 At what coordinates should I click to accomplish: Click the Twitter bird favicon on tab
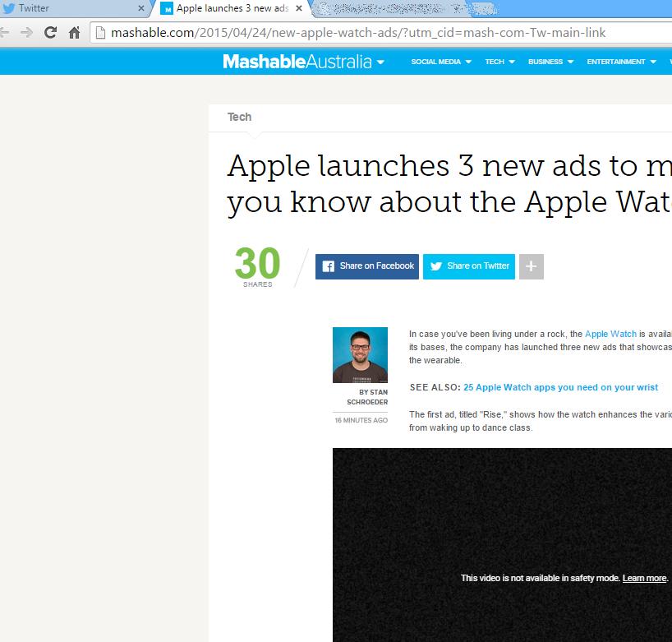point(8,8)
